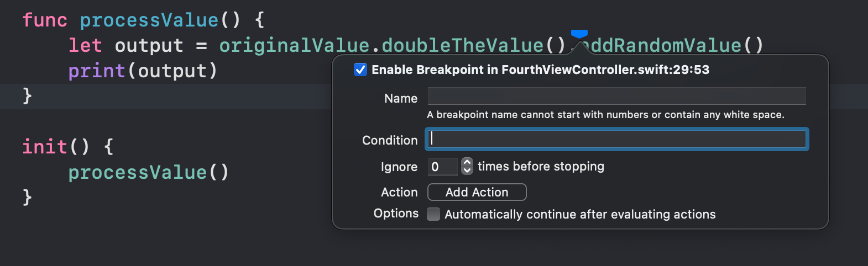The image size is (868, 266).
Task: Enable automatically continue after evaluating actions
Action: [x=434, y=214]
